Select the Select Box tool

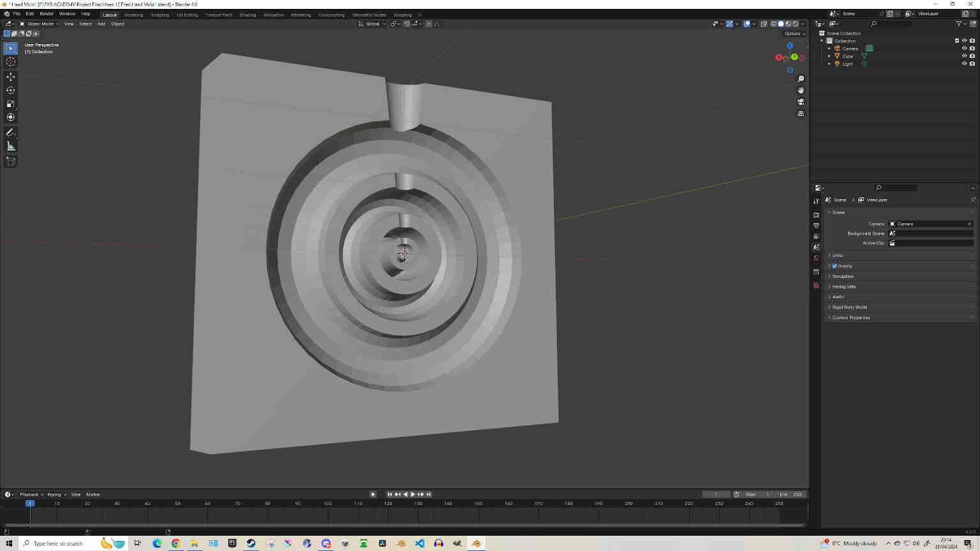pyautogui.click(x=10, y=48)
